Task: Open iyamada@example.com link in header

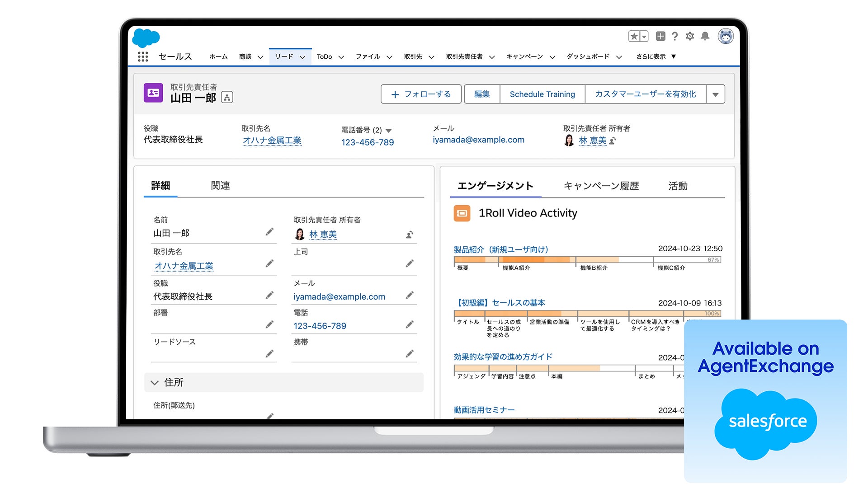Action: [479, 140]
